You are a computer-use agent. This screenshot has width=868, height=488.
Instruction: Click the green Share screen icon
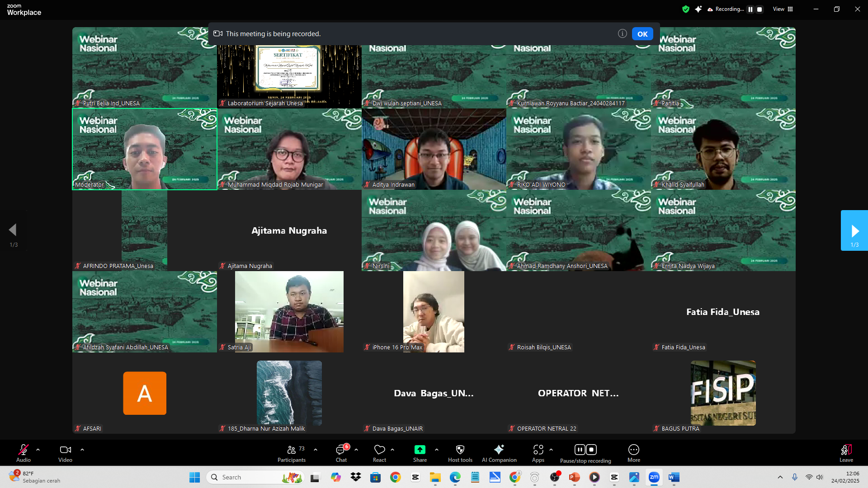click(420, 450)
